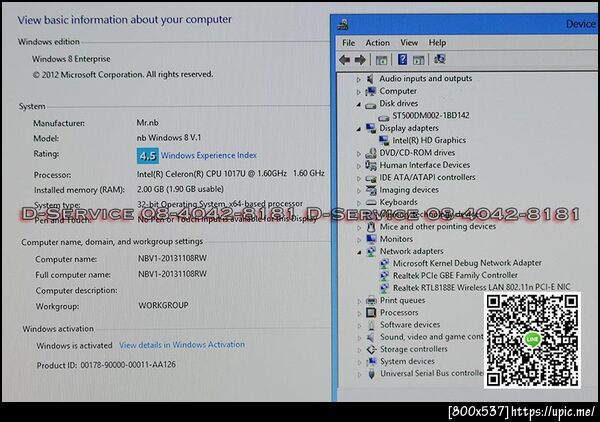Select the ST500DM002-1BD142 disk drive entry

click(430, 116)
